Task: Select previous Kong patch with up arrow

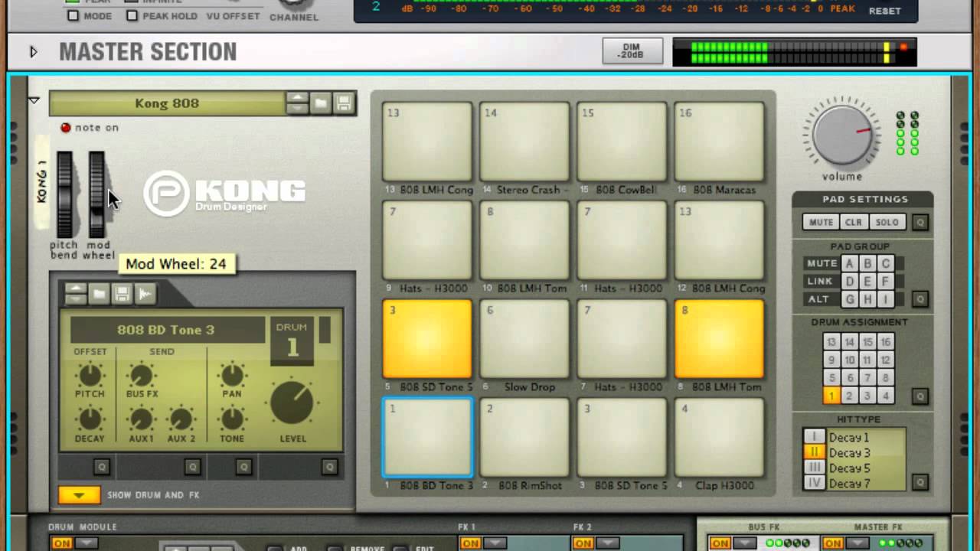Action: (297, 98)
